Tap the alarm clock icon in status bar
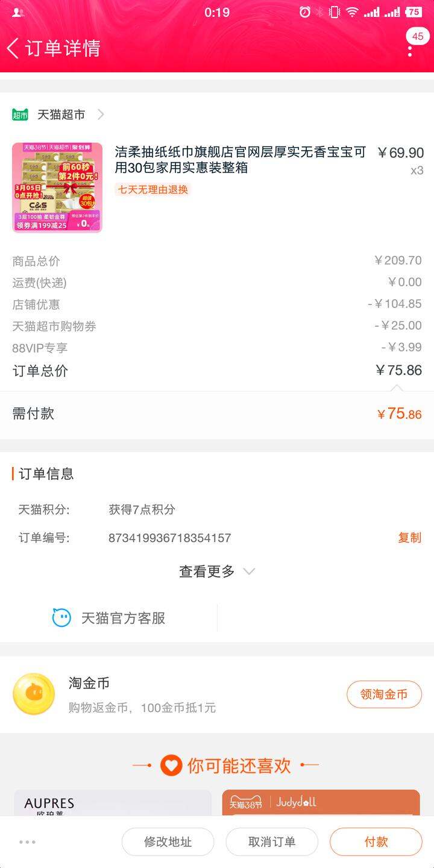 pos(306,12)
